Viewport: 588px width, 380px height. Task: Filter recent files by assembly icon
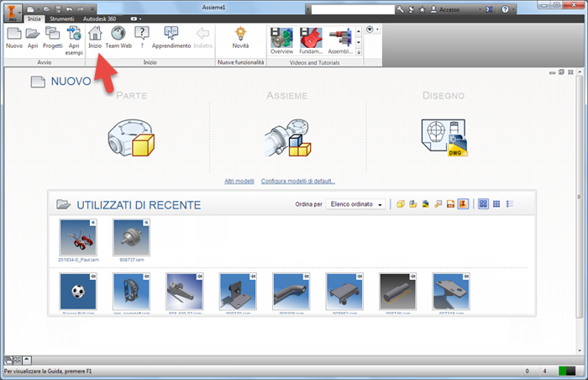413,204
